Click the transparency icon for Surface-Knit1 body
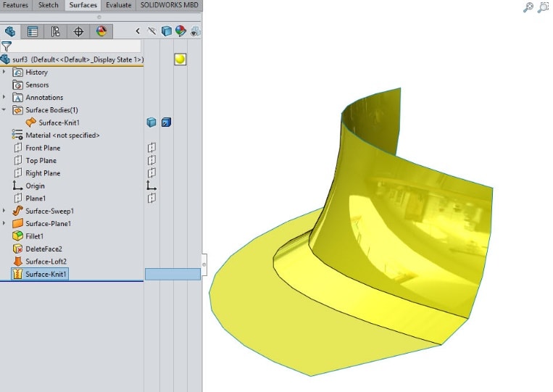 [x=166, y=122]
